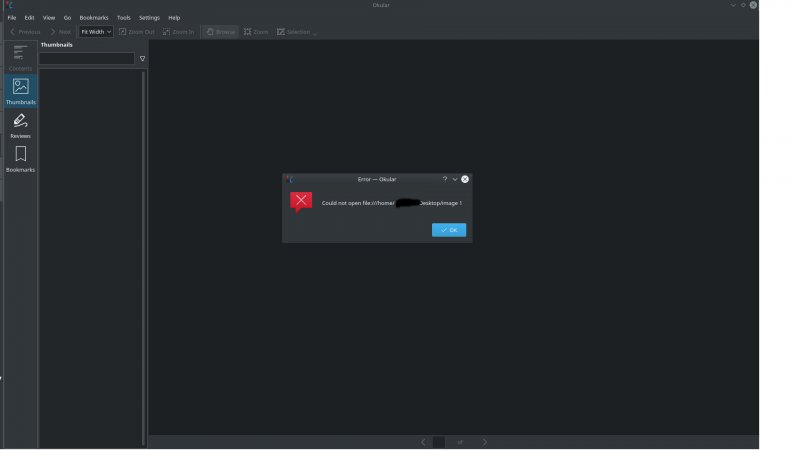Click the thumbnails search field

point(87,59)
